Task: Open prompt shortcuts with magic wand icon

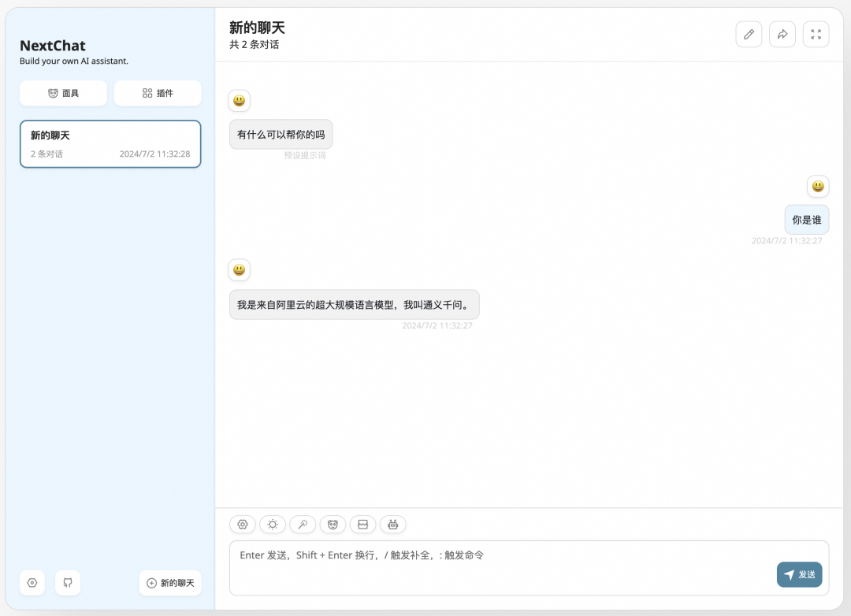Action: pyautogui.click(x=303, y=524)
